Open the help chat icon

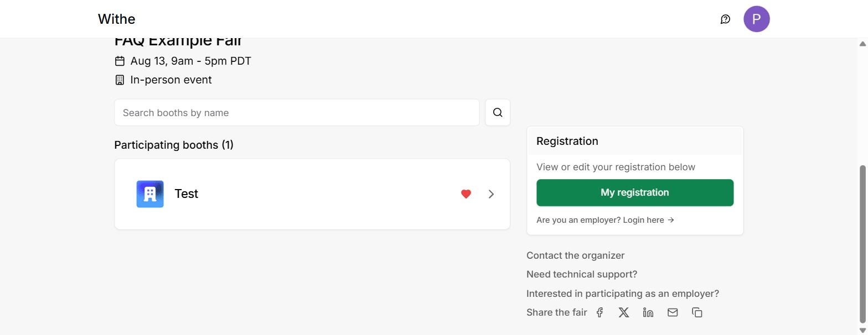point(725,19)
